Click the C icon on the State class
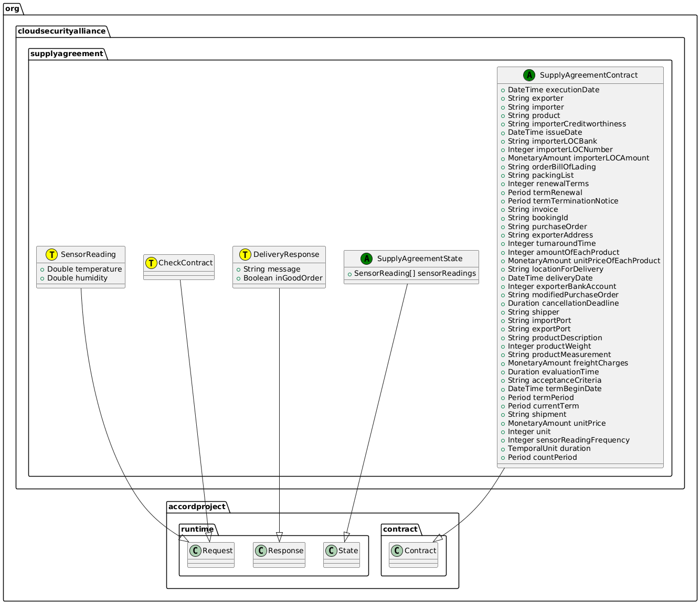 point(331,551)
